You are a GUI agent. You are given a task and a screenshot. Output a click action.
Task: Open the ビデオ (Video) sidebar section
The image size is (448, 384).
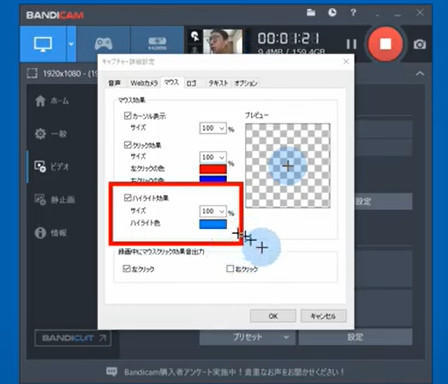point(52,166)
